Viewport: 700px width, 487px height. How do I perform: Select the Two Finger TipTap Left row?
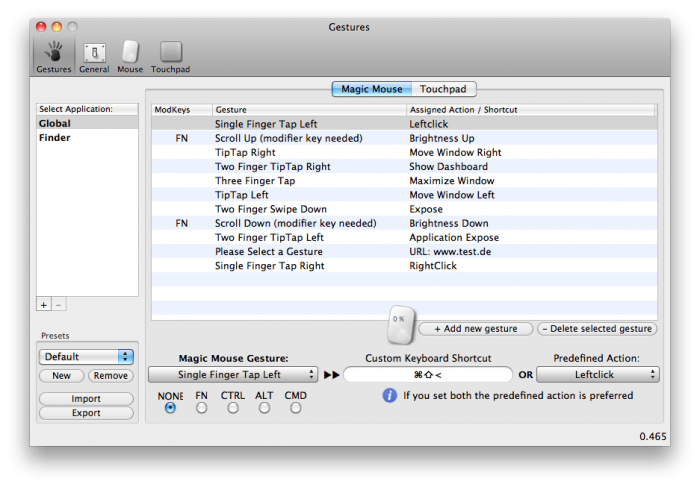[404, 237]
